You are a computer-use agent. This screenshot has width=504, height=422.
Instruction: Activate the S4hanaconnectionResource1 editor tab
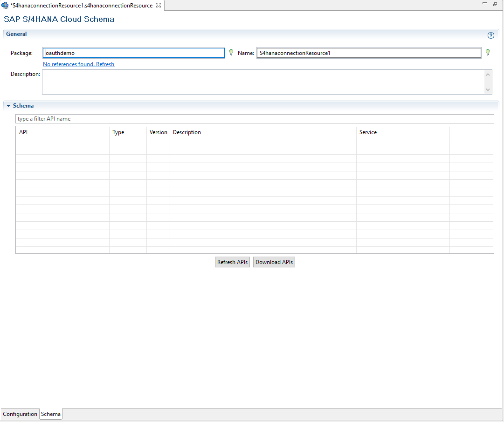pos(81,6)
